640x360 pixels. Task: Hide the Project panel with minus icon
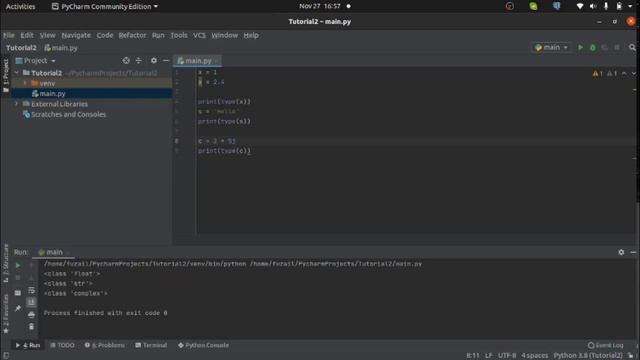(x=166, y=60)
